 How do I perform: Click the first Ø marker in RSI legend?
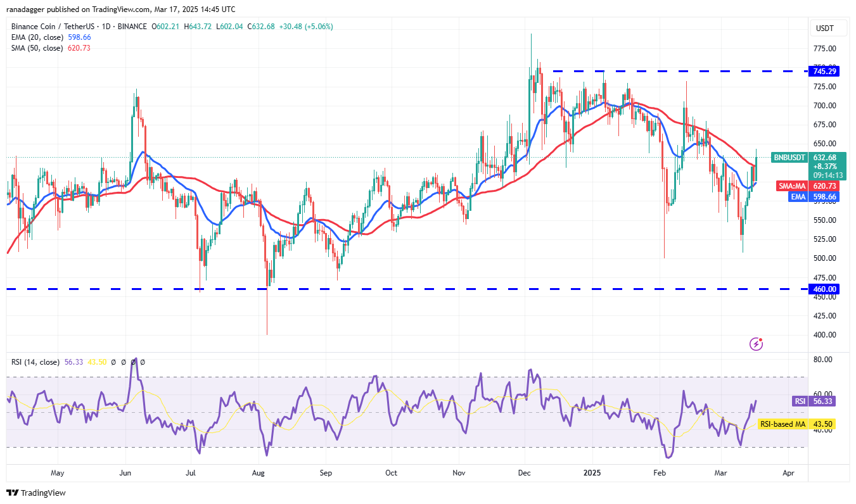pyautogui.click(x=113, y=362)
